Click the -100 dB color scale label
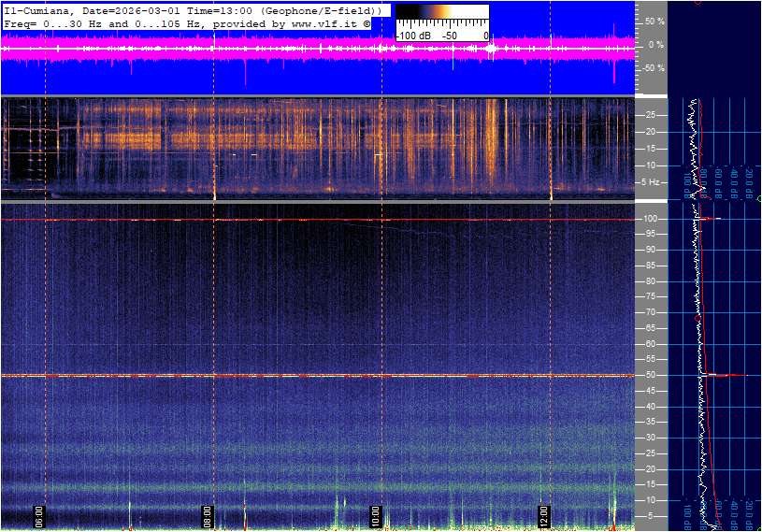This screenshot has height=532, width=762. pyautogui.click(x=411, y=35)
